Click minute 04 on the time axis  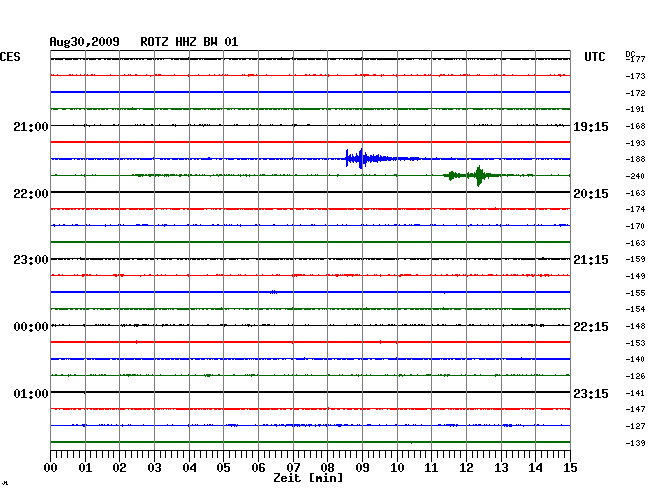coord(189,468)
